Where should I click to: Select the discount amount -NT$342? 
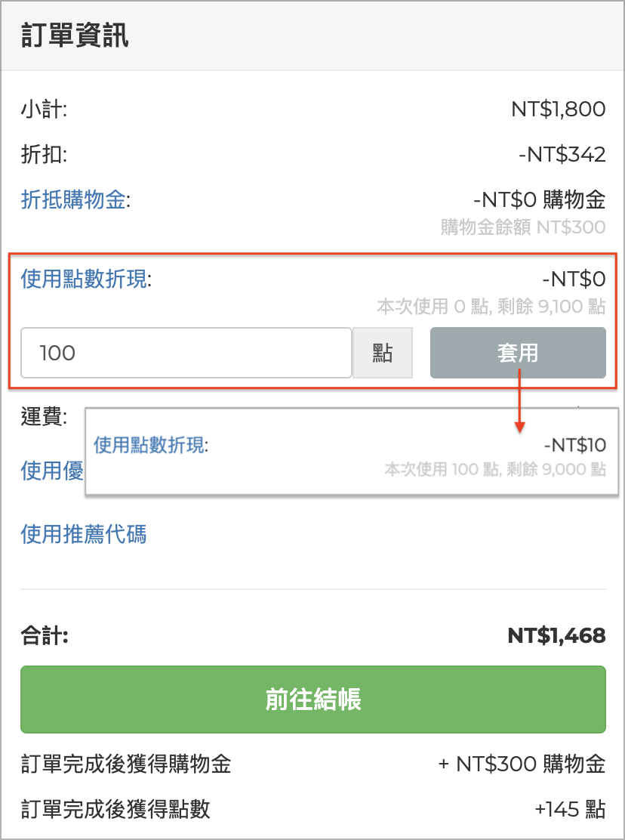pyautogui.click(x=562, y=155)
